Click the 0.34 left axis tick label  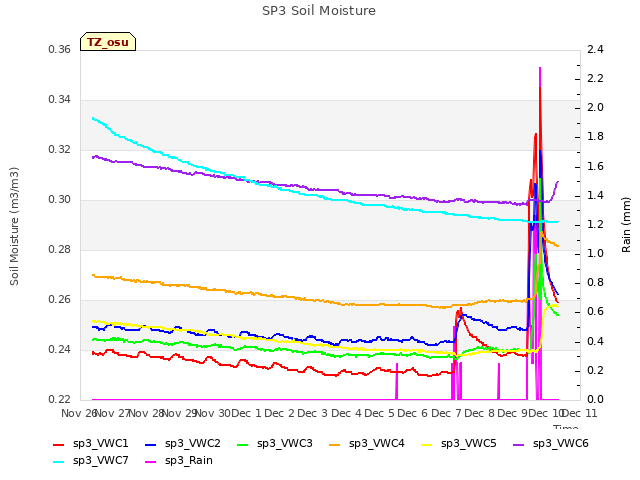tap(60, 100)
